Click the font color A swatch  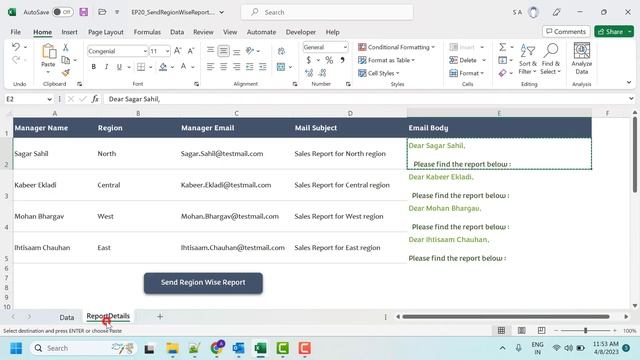(x=183, y=67)
